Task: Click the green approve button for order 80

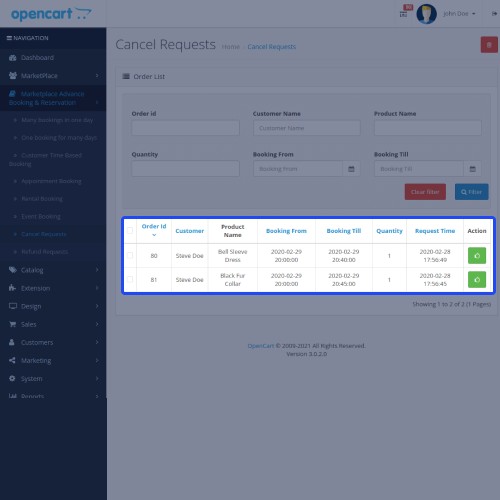Action: click(477, 256)
